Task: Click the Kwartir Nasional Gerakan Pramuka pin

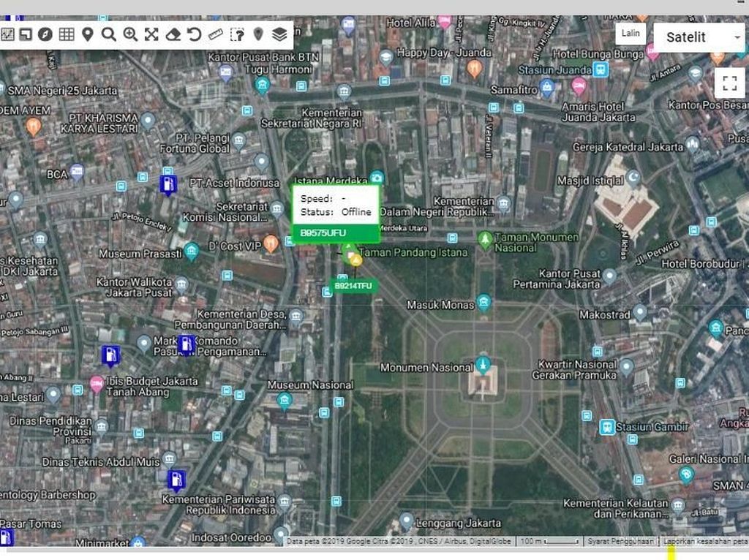Action: pyautogui.click(x=626, y=368)
